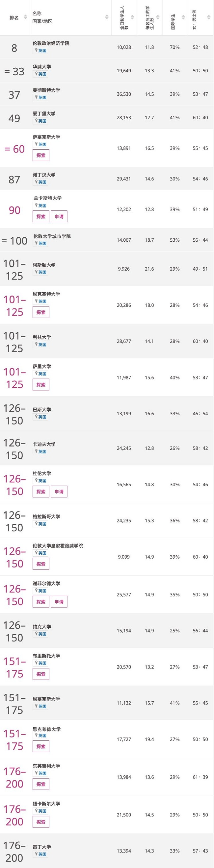The image size is (214, 868).
Task: Click 申请 button for 杜伦大学
Action: [x=59, y=492]
